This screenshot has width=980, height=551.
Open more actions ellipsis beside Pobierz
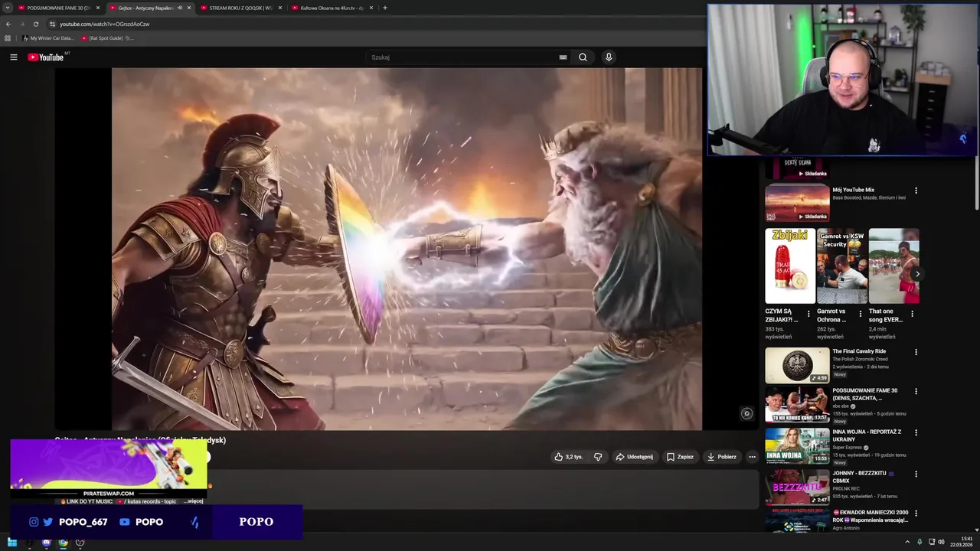[x=752, y=457]
